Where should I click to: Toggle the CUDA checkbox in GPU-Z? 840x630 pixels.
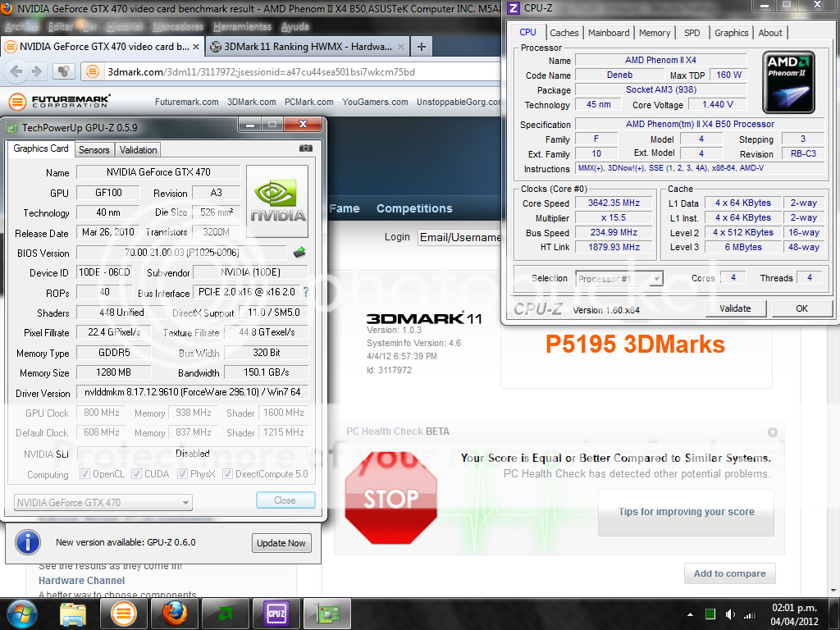137,474
